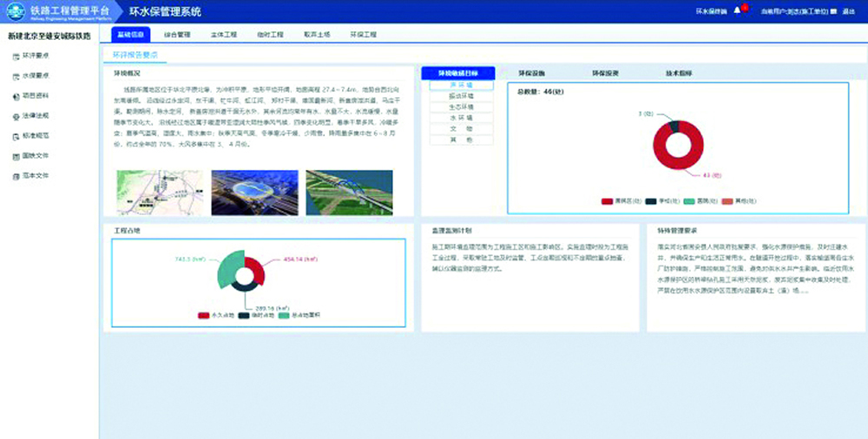Click the dark segment of sensitive-target donut
This screenshot has height=439, width=868.
(674, 126)
